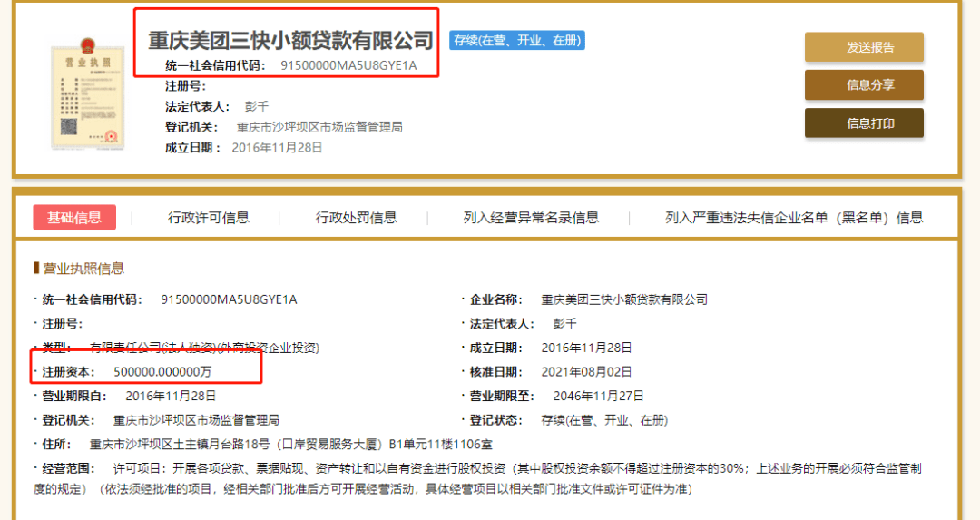
Task: Click header 成立日期 value 2016年11月28日
Action: (277, 148)
